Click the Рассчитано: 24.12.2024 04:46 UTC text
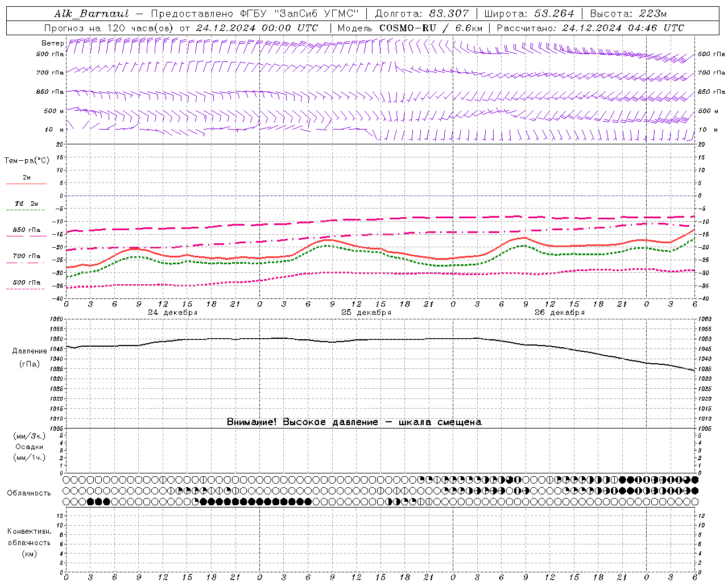This screenshot has width=728, height=582. [x=590, y=28]
